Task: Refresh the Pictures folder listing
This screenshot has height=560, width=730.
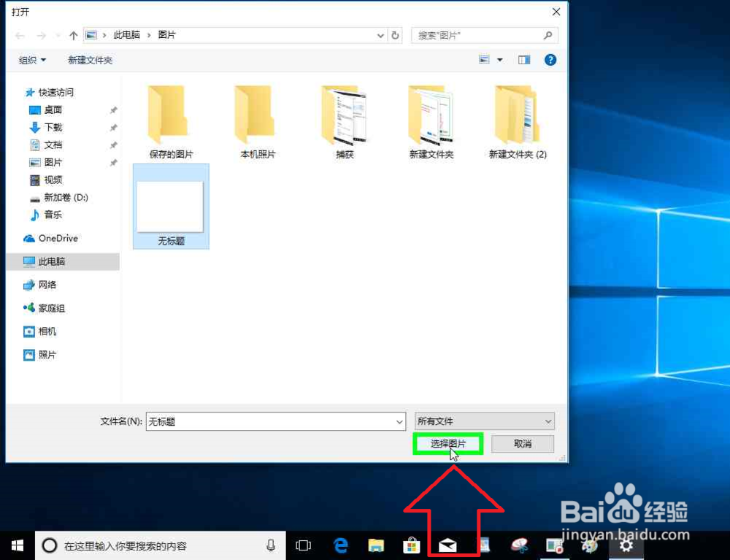Action: pos(395,35)
